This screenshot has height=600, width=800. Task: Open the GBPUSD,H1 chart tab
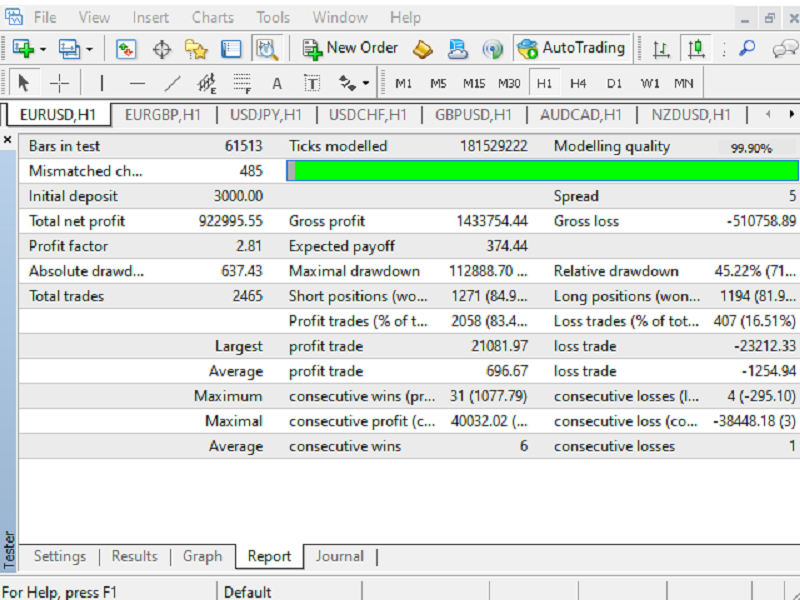click(473, 115)
